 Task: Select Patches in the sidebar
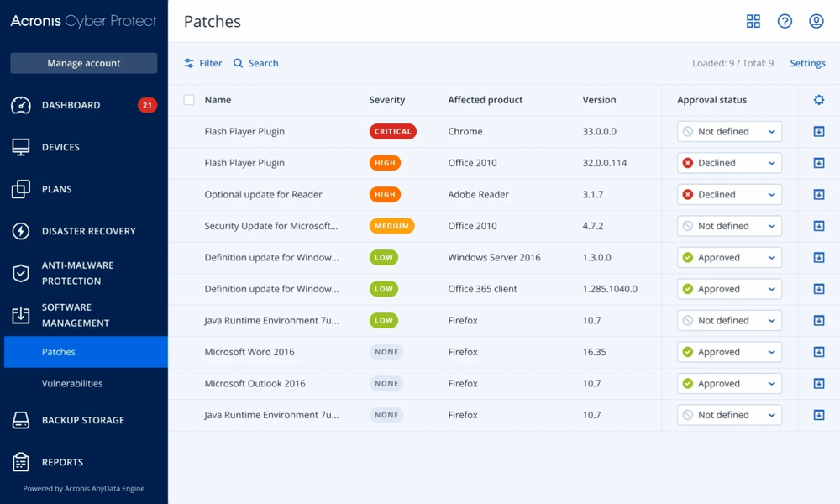[x=86, y=352]
